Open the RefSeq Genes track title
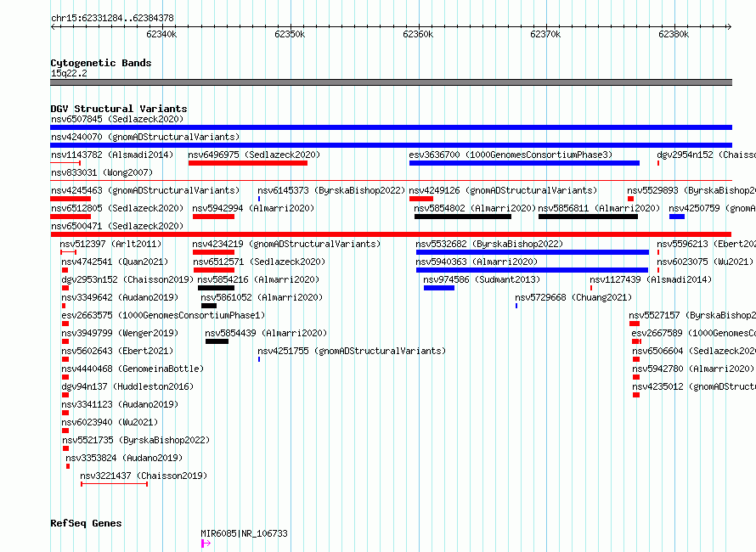Image resolution: width=756 pixels, height=552 pixels. (x=86, y=523)
